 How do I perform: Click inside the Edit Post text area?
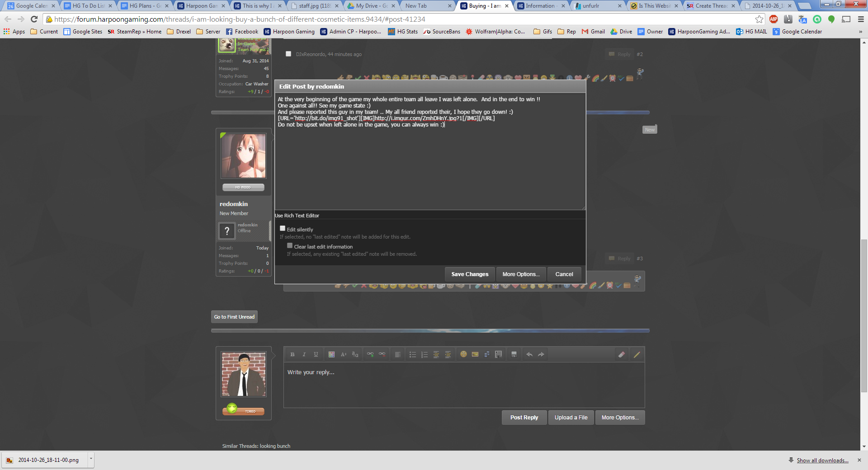(430, 151)
